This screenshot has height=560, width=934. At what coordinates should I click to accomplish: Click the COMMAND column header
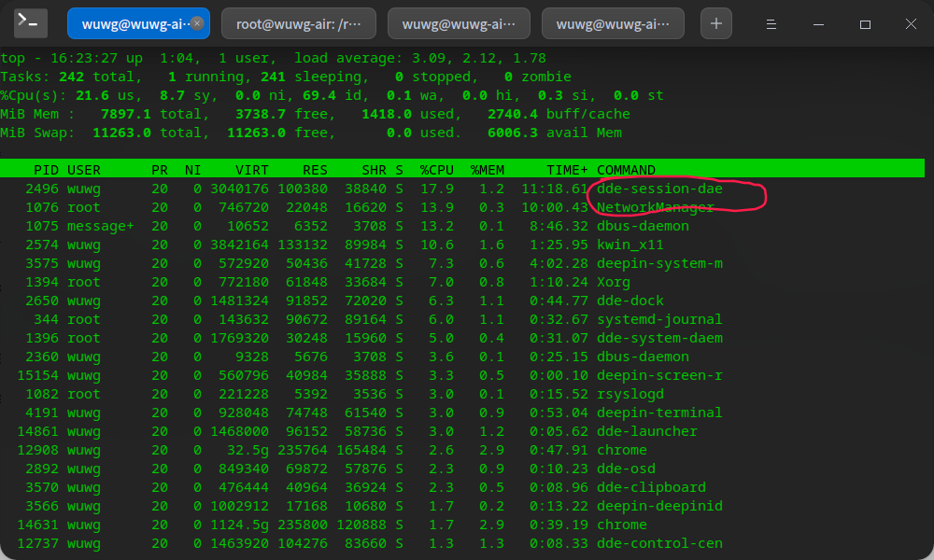[626, 170]
